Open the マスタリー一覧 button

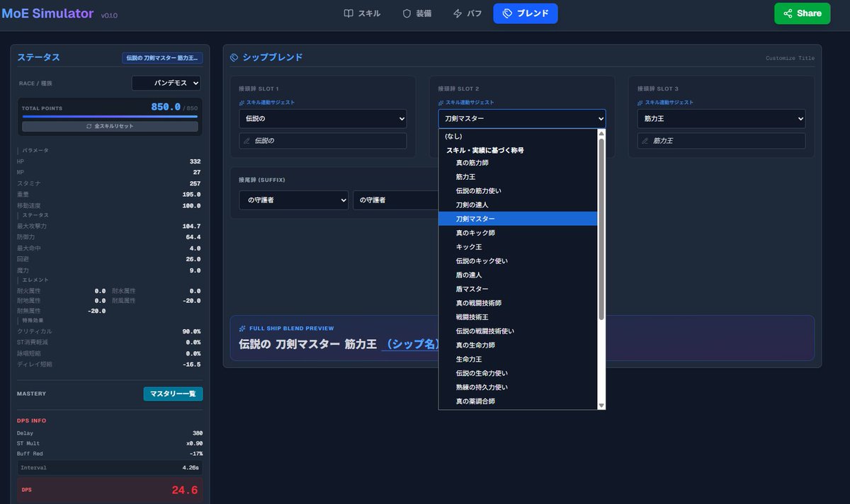click(173, 394)
